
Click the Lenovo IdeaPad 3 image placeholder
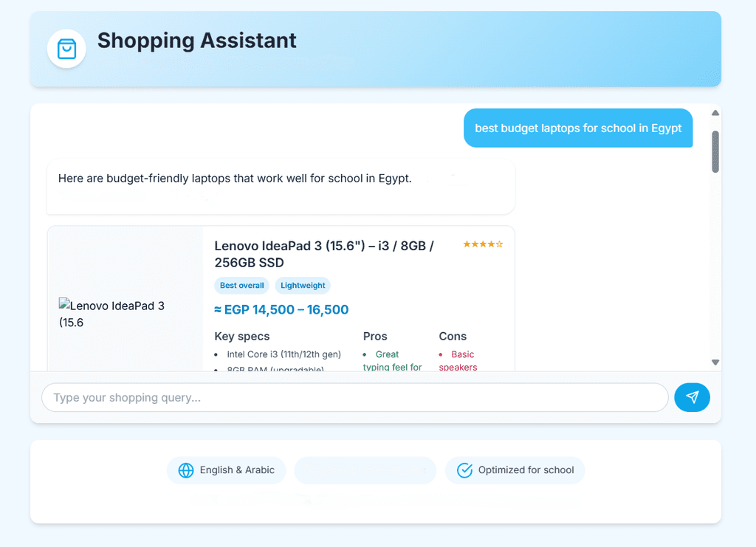[x=111, y=313]
